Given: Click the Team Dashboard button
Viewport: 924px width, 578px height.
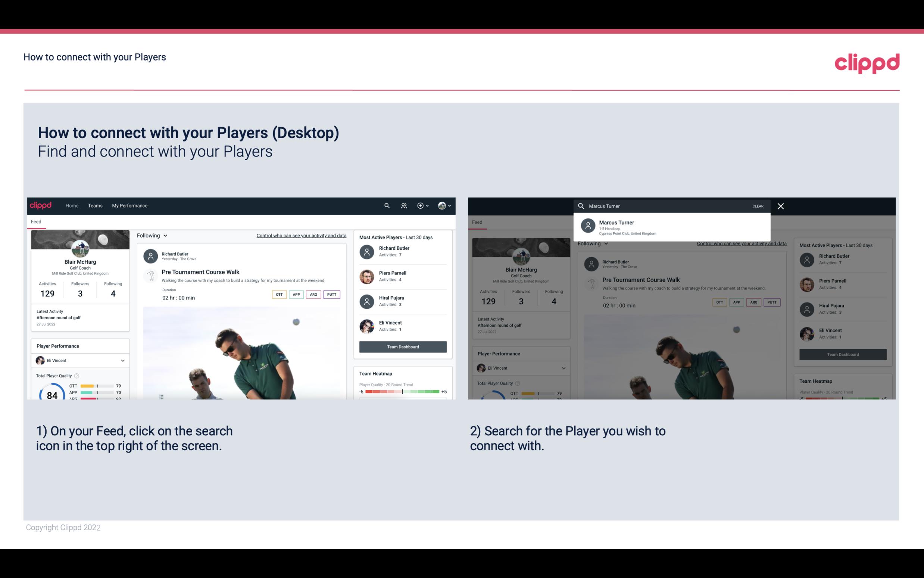Looking at the screenshot, I should pyautogui.click(x=402, y=346).
